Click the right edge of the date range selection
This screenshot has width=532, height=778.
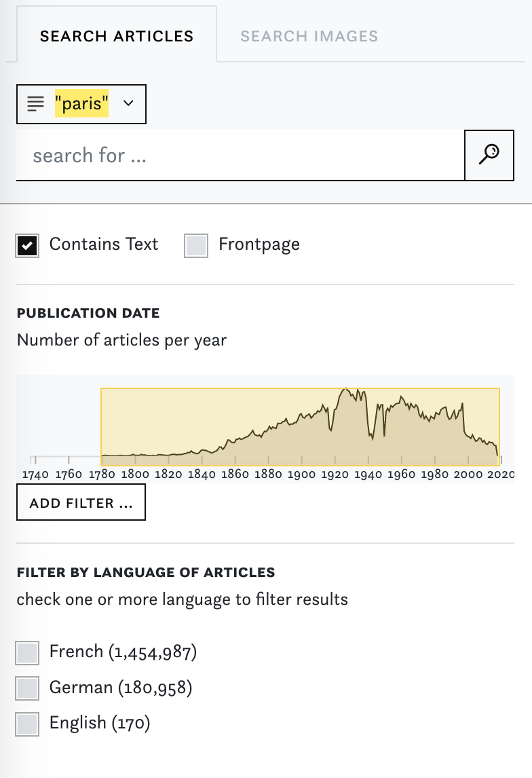tap(499, 427)
